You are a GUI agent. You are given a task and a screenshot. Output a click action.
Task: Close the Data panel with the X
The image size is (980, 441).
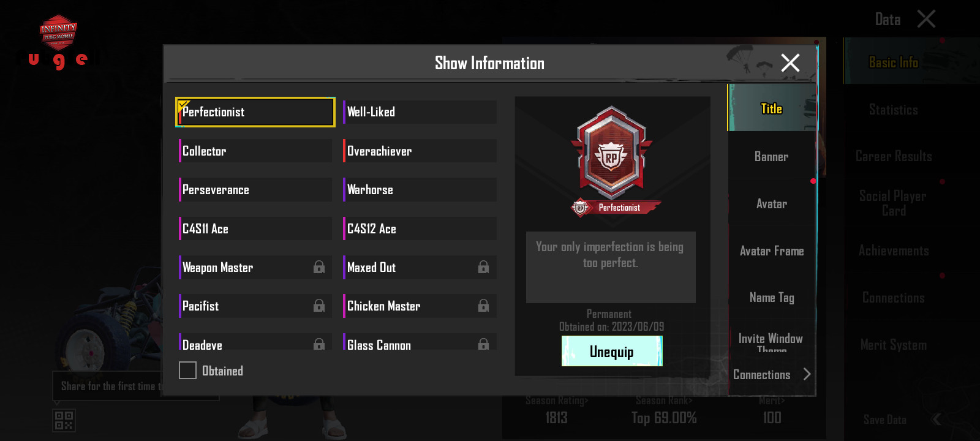[926, 19]
